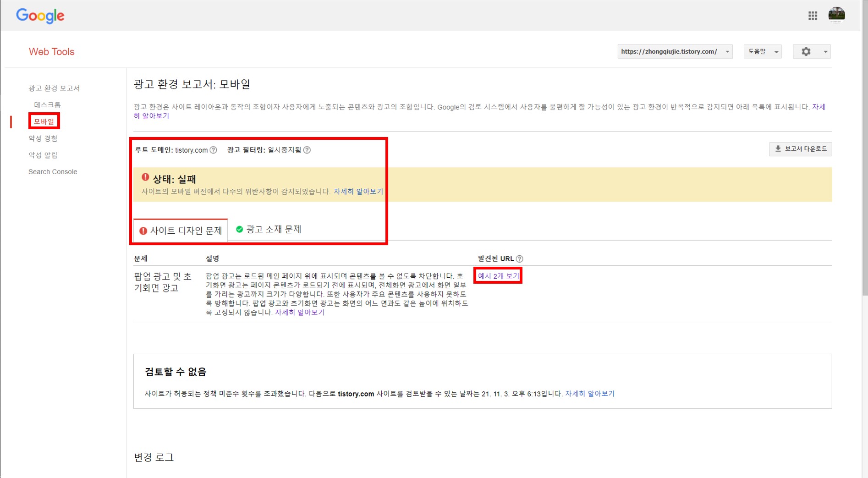Click the 변경 로그 heading
The width and height of the screenshot is (868, 478).
154,457
